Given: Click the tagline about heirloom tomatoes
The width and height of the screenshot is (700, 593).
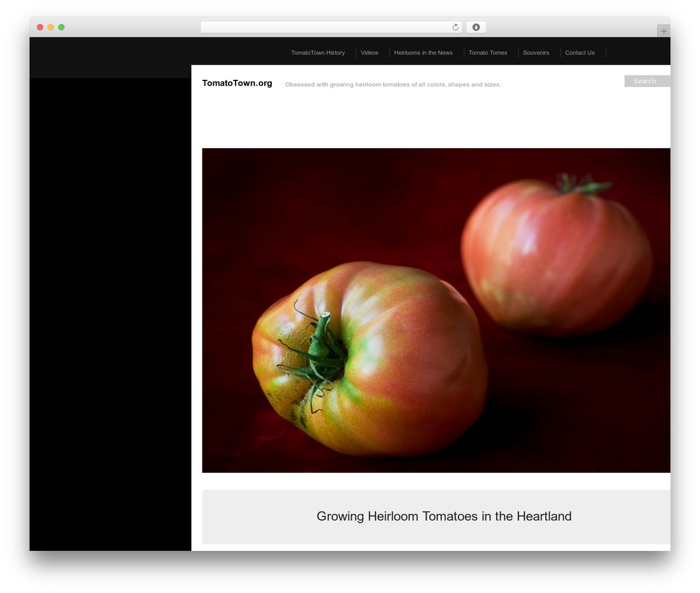Looking at the screenshot, I should pos(393,84).
